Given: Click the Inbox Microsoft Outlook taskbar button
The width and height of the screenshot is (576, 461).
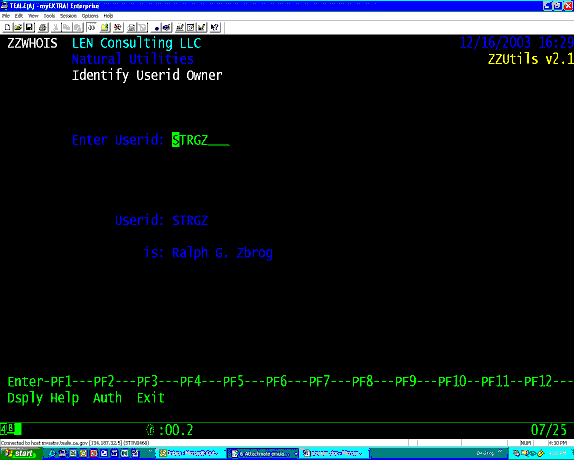Looking at the screenshot, I should [191, 454].
